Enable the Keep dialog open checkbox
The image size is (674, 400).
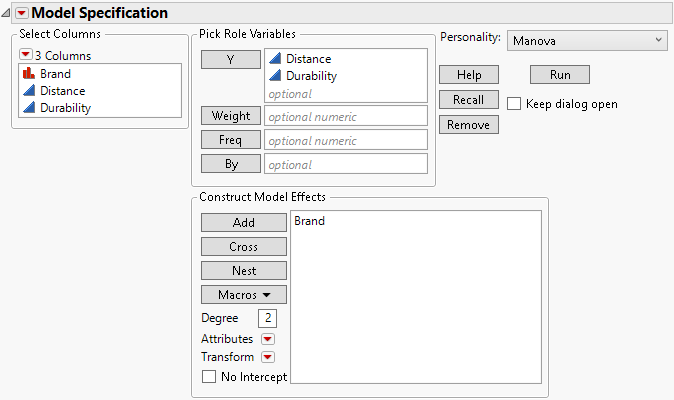tap(514, 103)
